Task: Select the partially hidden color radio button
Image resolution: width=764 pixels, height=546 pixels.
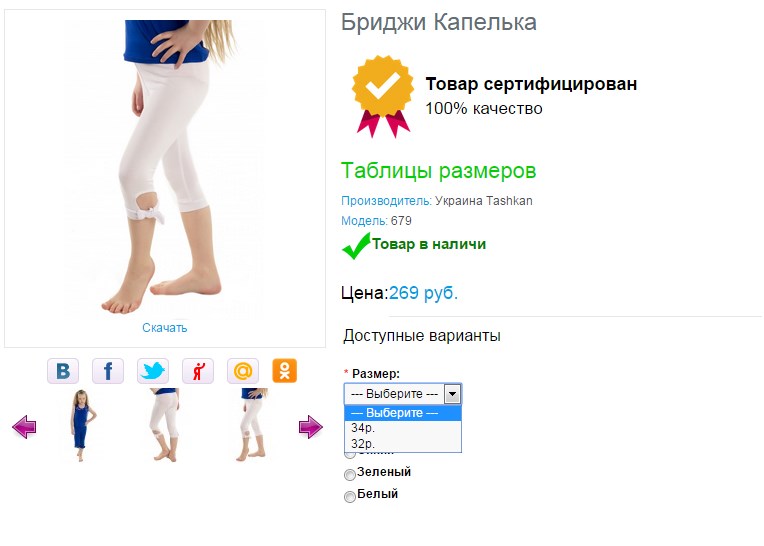Action: (349, 455)
